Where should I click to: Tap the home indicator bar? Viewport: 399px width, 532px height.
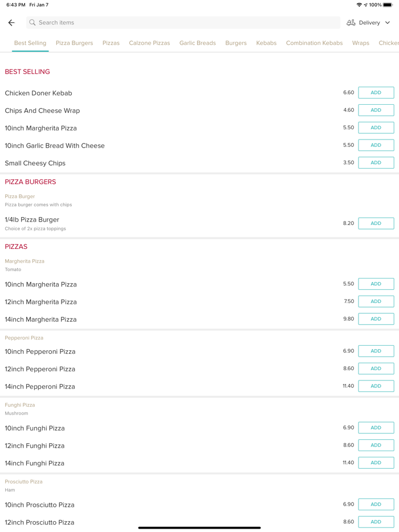click(x=199, y=527)
